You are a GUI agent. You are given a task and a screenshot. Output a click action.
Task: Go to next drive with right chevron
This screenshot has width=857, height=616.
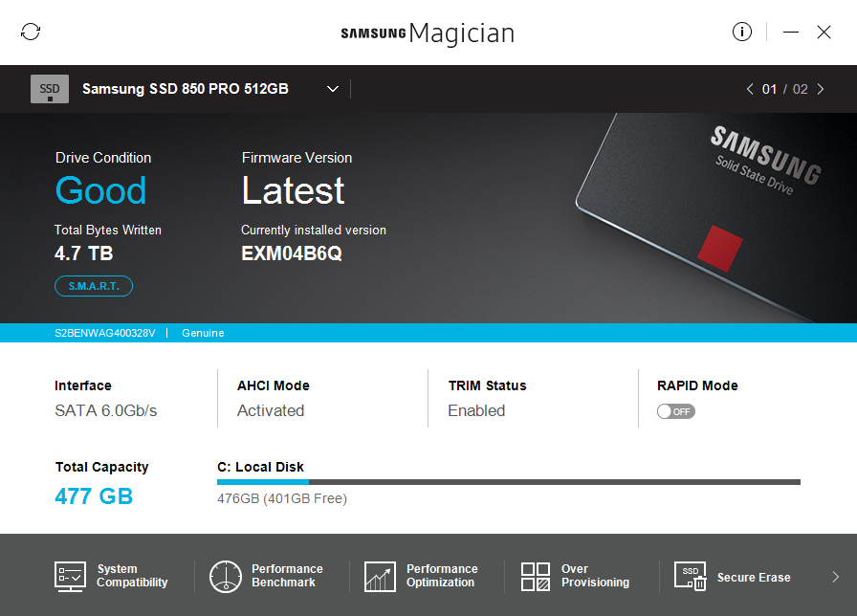[821, 89]
